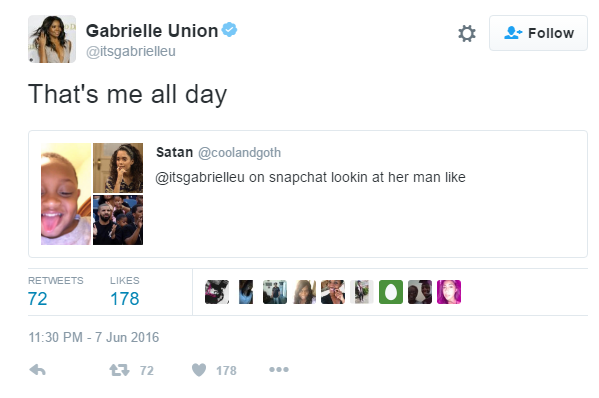
Task: Open Satan's quoted tweet author name
Action: pos(174,152)
